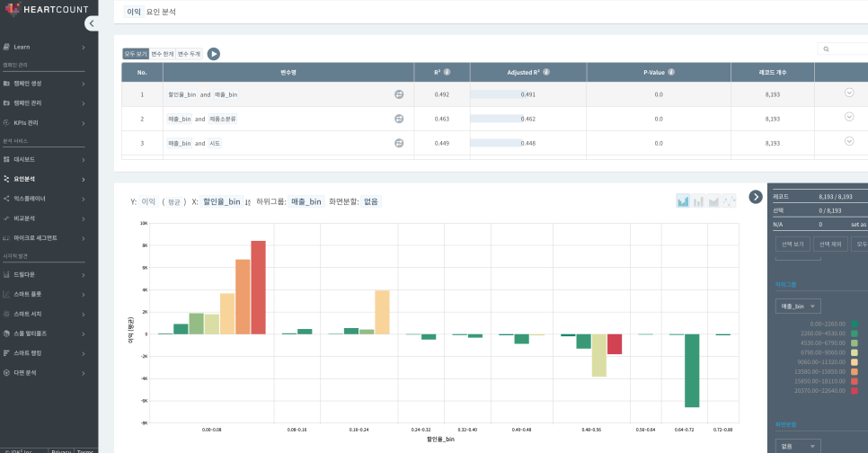The height and width of the screenshot is (453, 868).
Task: Click the sort icon next to 할인율_bin
Action: click(248, 202)
